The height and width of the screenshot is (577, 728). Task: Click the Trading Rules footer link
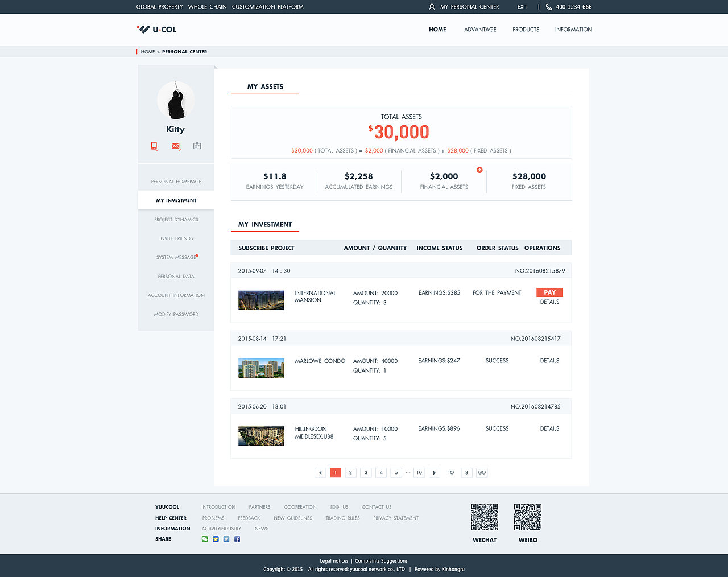click(343, 518)
